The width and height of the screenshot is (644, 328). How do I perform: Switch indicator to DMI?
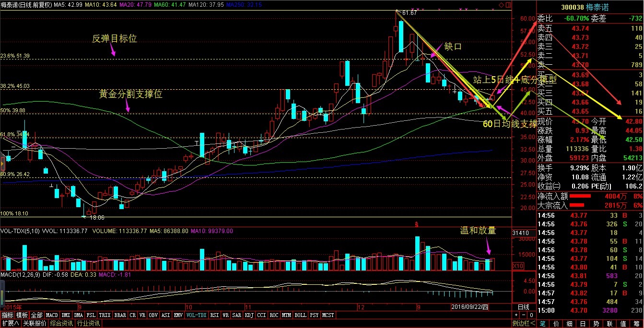point(66,315)
